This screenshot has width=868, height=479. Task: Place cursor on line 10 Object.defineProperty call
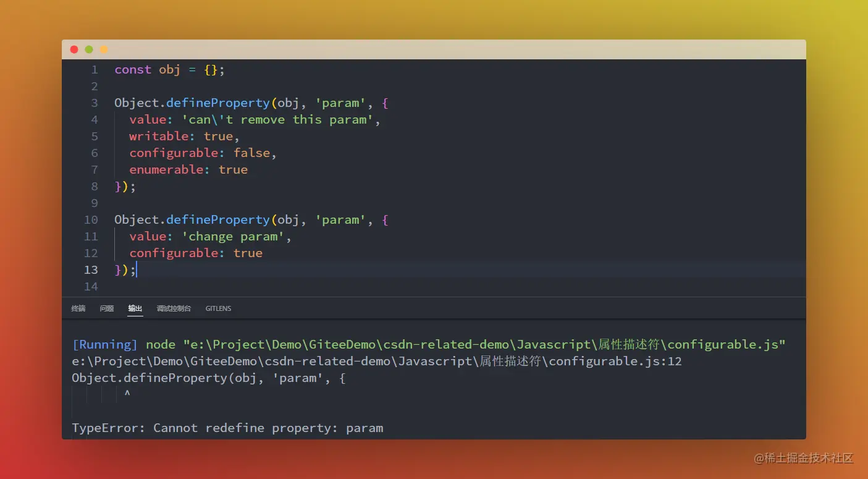[x=251, y=219]
